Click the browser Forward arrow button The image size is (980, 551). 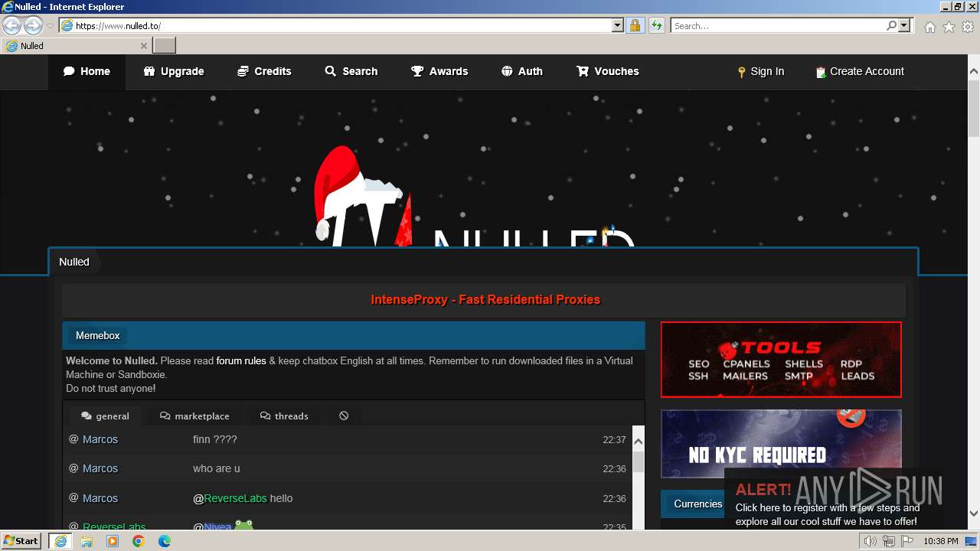tap(33, 25)
